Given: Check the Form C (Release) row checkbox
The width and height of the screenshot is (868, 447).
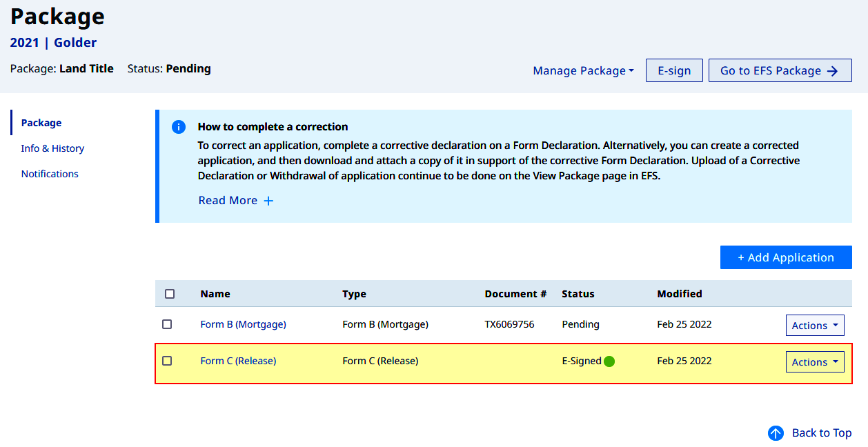Looking at the screenshot, I should click(167, 361).
